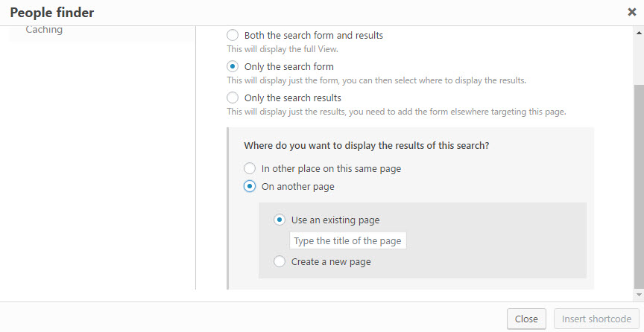Click the 'This will display the full View.' description
644x332 pixels.
282,49
